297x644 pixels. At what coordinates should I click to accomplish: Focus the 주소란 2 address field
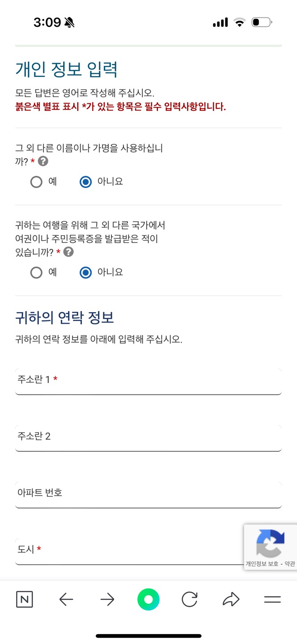(x=148, y=438)
